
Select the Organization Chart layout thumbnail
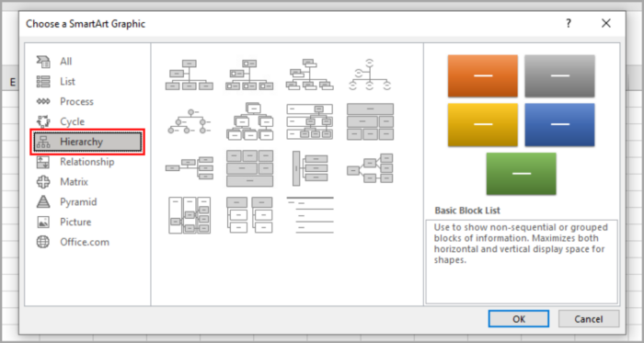point(189,75)
